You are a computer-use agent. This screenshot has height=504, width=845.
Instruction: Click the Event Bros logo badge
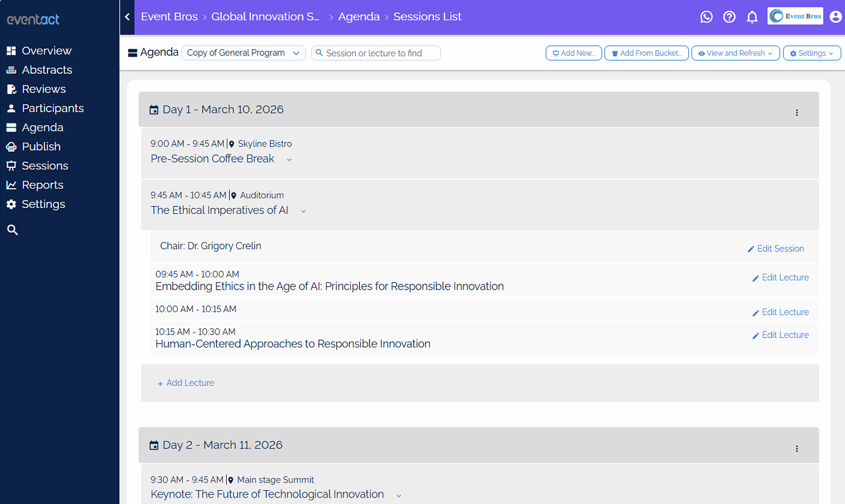[795, 16]
